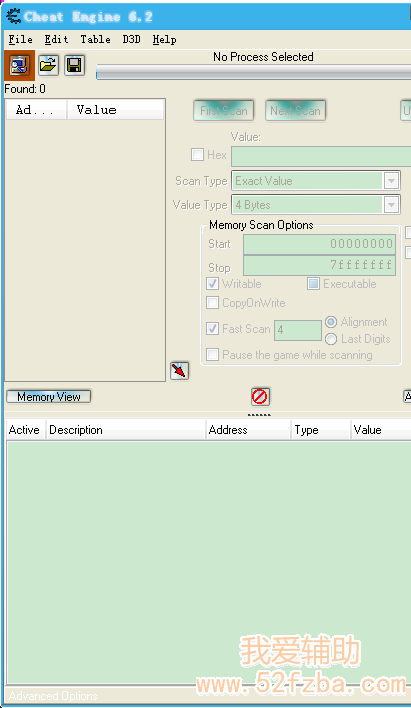This screenshot has height=708, width=411.
Task: Open Advanced Options
Action: (x=53, y=696)
